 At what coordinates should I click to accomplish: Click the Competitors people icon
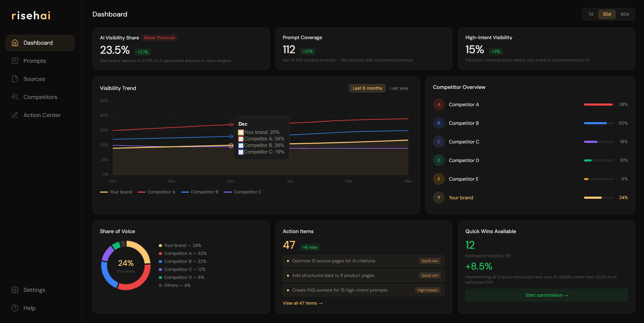tap(15, 97)
